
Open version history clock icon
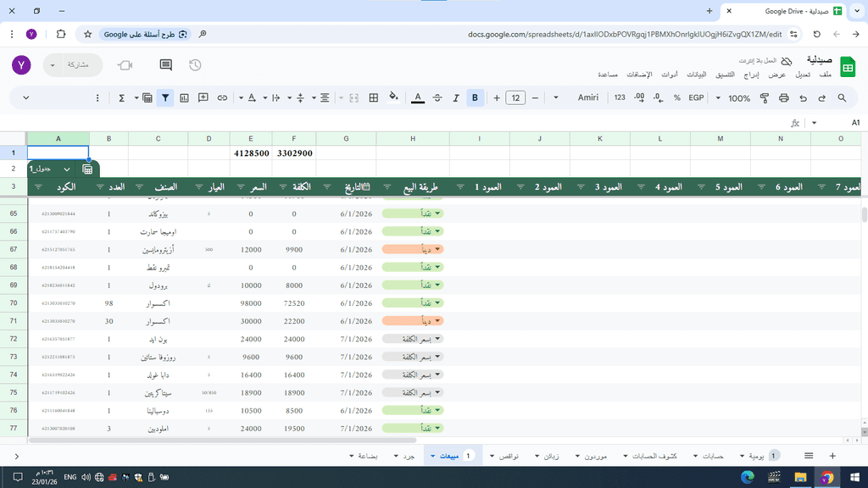click(x=195, y=65)
